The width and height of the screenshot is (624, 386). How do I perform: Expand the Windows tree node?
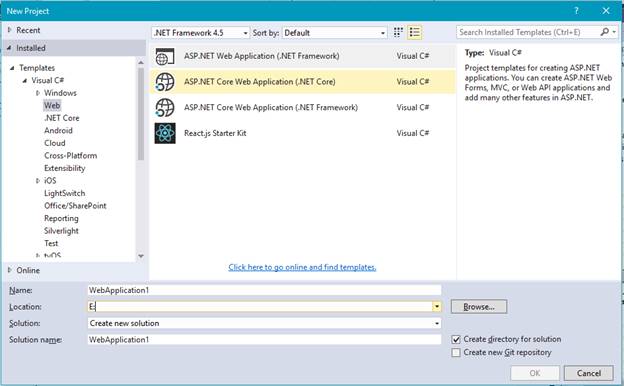tap(38, 93)
